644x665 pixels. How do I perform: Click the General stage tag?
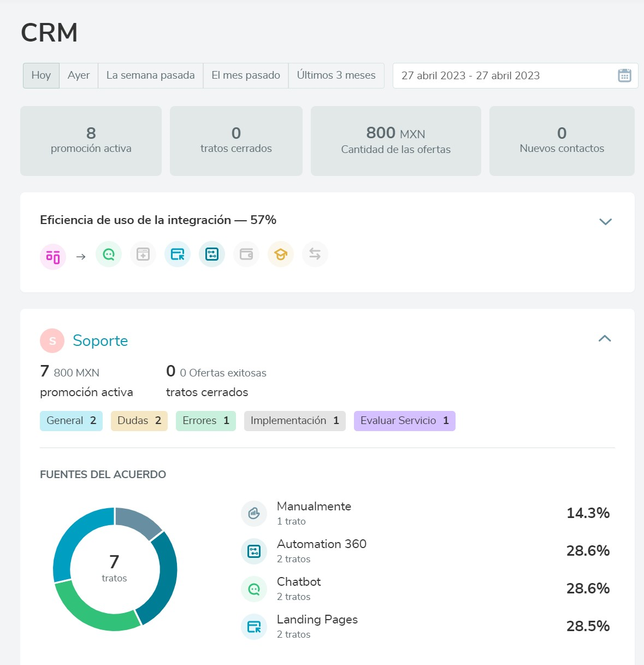click(71, 421)
